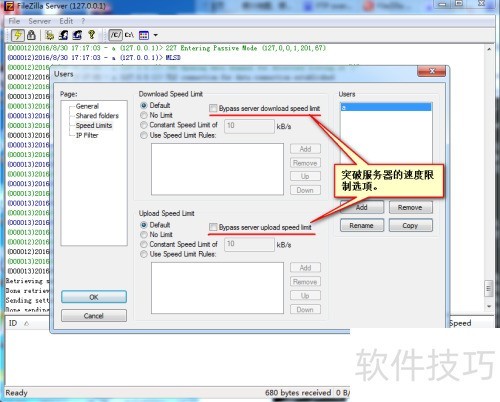Close the Users dialog with X
500x402 pixels.
pos(432,71)
